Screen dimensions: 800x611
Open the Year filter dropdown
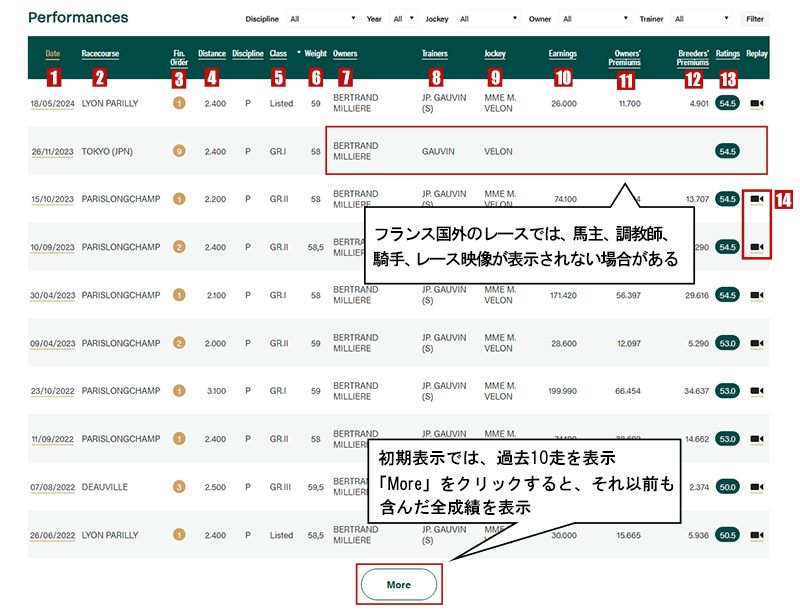click(x=403, y=18)
